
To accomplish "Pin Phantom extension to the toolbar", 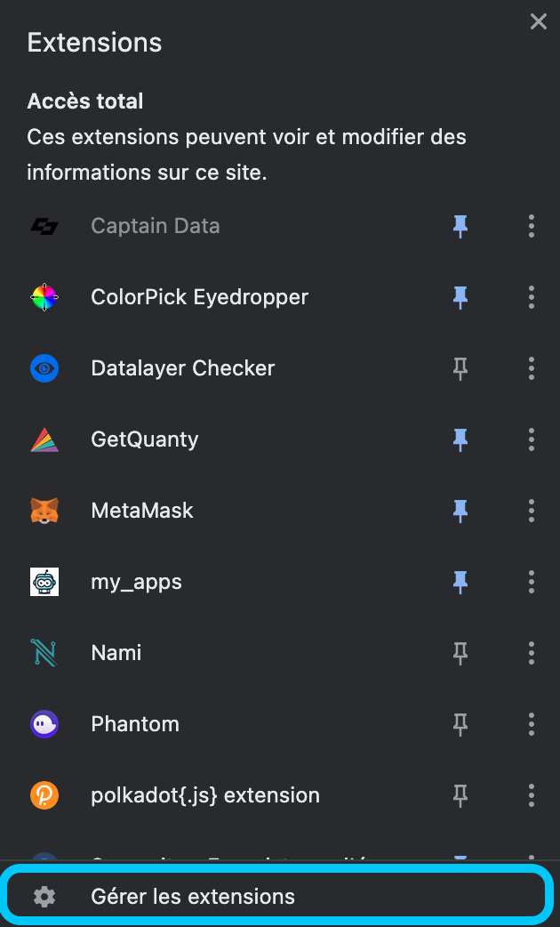I will coord(460,724).
